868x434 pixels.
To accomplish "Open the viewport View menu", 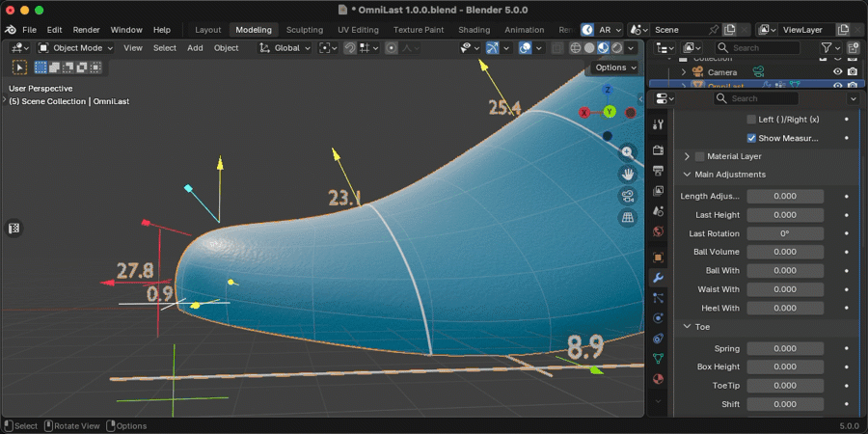I will [x=133, y=48].
